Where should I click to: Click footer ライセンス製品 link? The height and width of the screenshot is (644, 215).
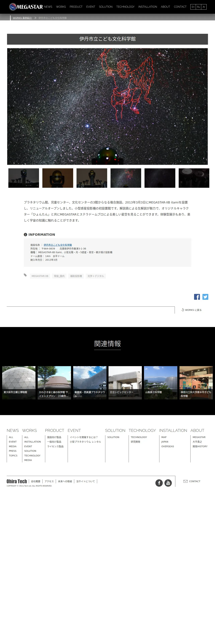pyautogui.click(x=55, y=446)
